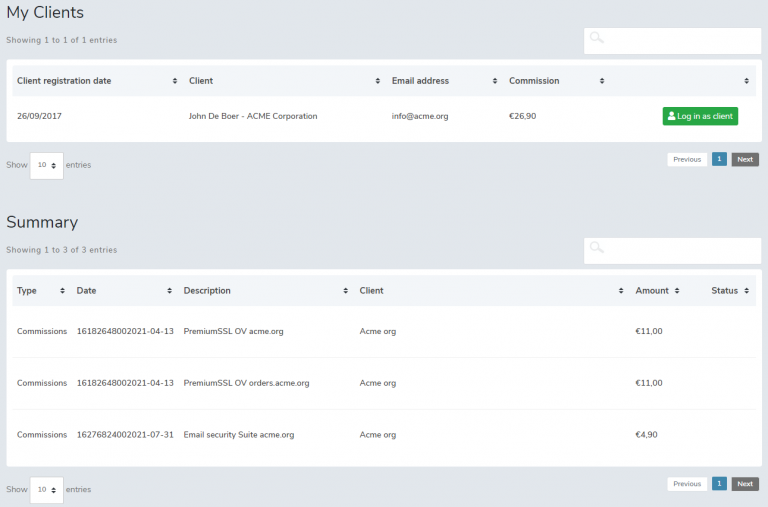768x507 pixels.
Task: Click Commissions type in Email security Suite row
Action: pyautogui.click(x=42, y=435)
